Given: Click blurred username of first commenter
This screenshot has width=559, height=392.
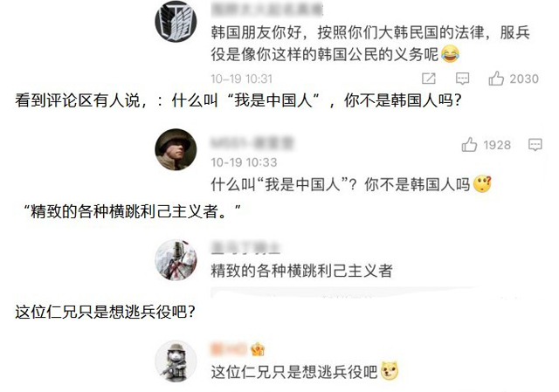Looking at the screenshot, I should coord(267,9).
